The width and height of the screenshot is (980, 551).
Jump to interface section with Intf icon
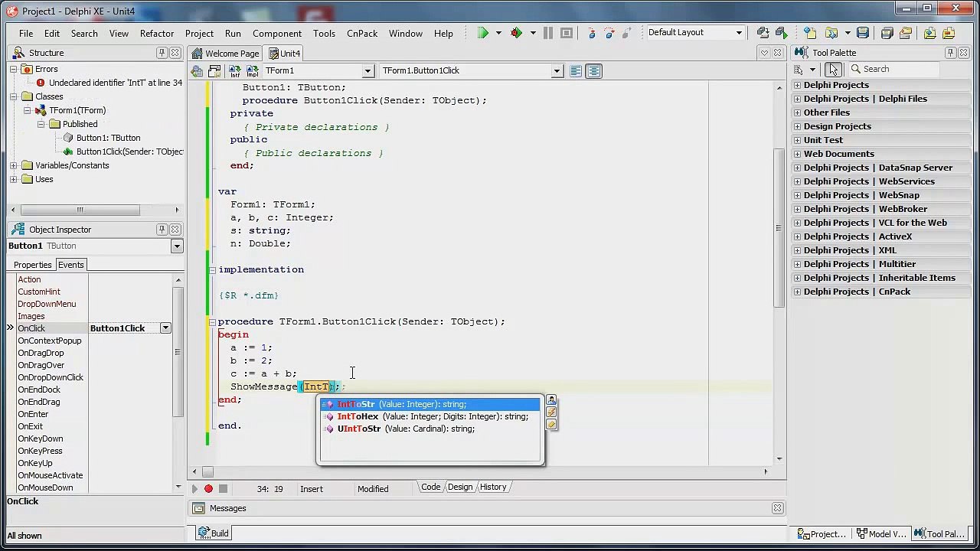tap(234, 70)
